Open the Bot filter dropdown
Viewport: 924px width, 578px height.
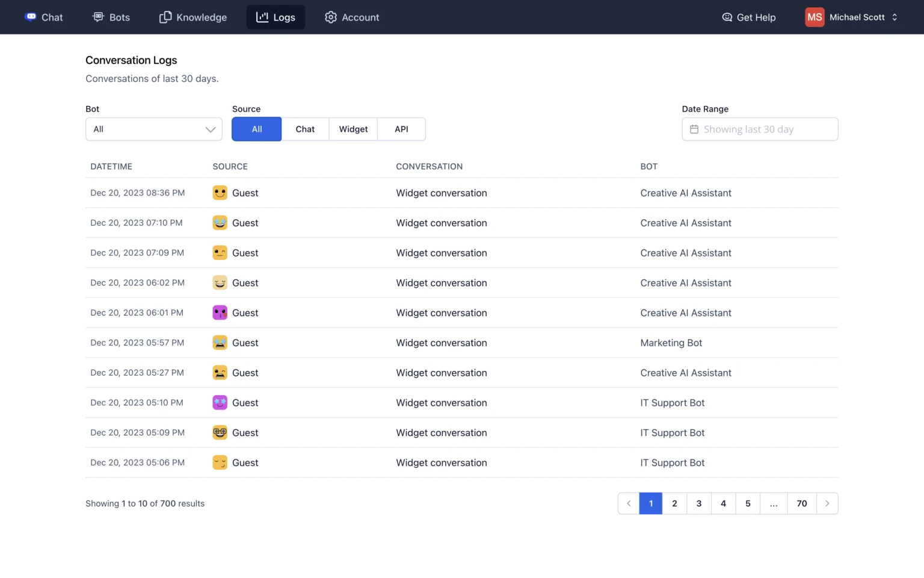[153, 129]
